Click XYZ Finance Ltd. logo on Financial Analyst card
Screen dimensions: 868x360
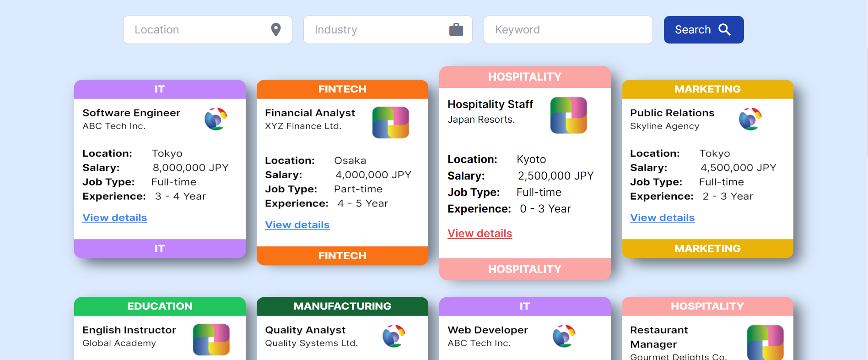point(391,122)
